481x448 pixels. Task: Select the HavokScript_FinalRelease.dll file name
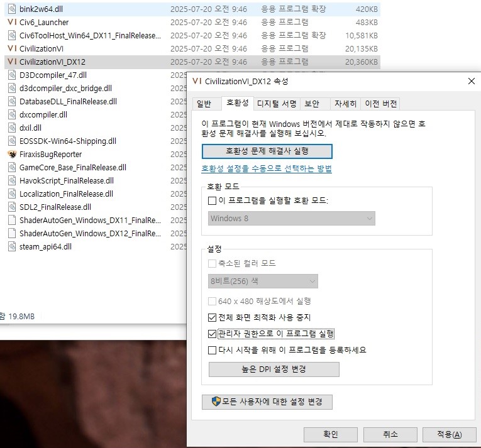coord(67,180)
